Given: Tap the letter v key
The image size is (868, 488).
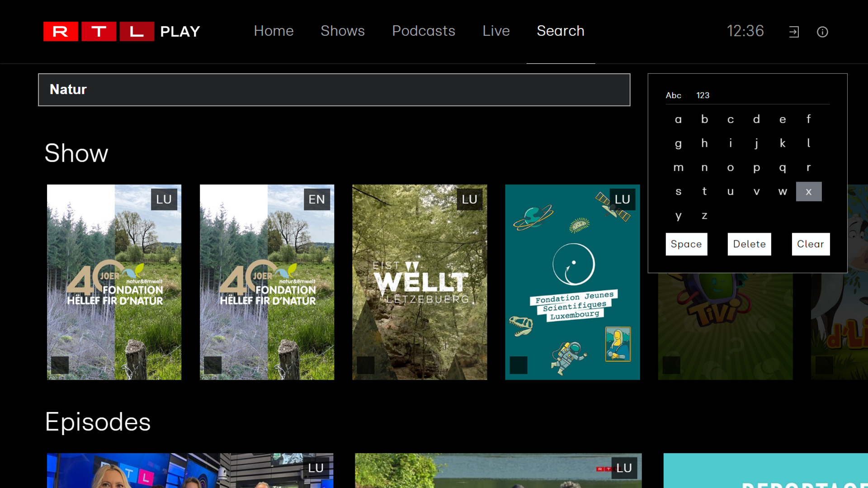Looking at the screenshot, I should 756,192.
